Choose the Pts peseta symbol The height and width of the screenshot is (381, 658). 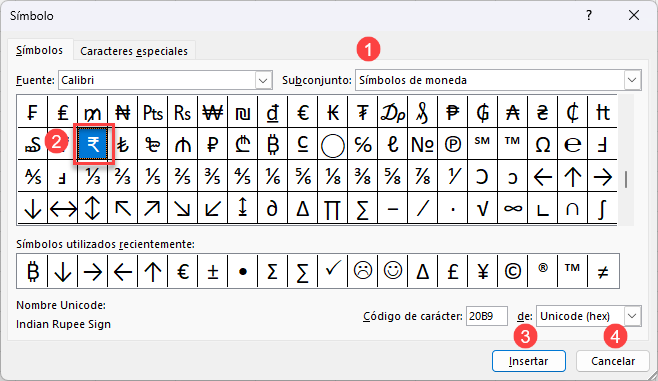pos(153,112)
